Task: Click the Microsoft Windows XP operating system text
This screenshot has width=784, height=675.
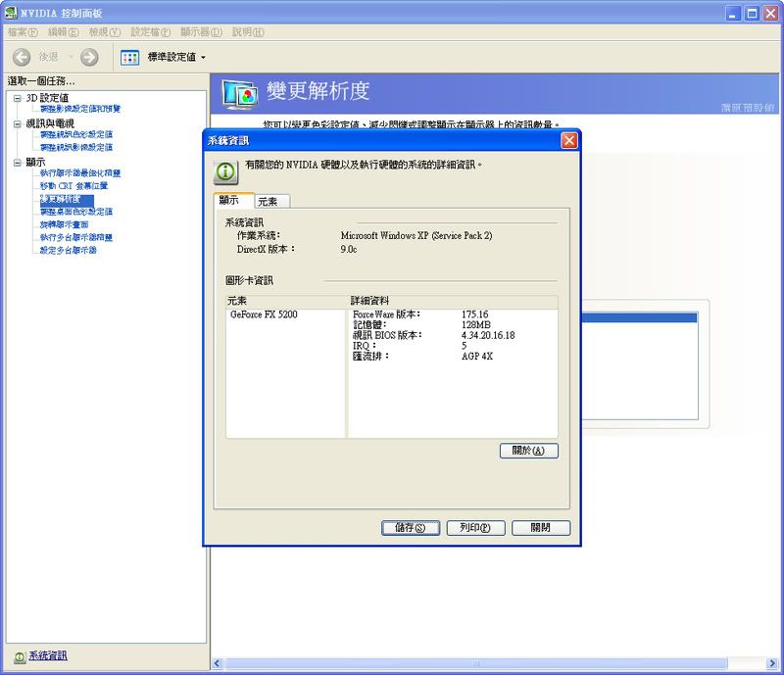Action: [416, 235]
